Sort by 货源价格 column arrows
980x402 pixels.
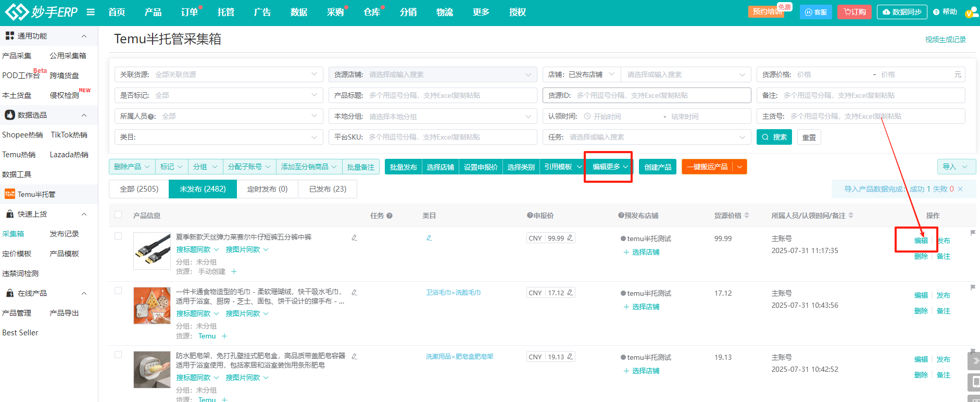[747, 215]
